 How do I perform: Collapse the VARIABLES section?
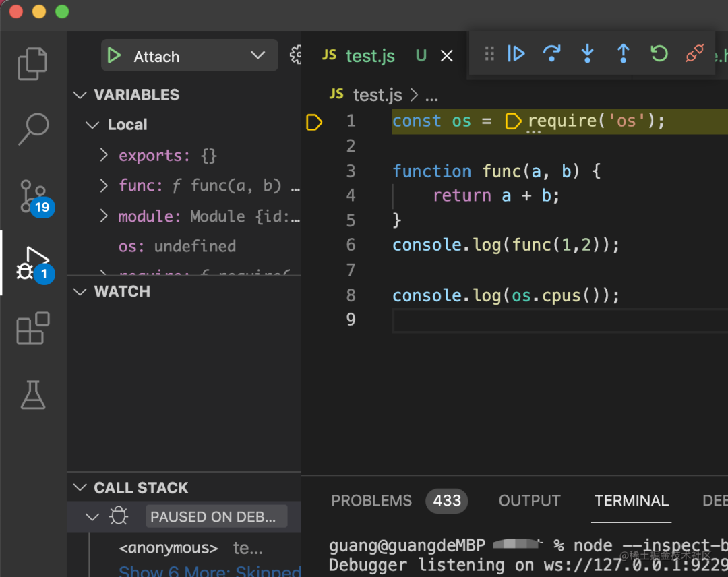80,95
